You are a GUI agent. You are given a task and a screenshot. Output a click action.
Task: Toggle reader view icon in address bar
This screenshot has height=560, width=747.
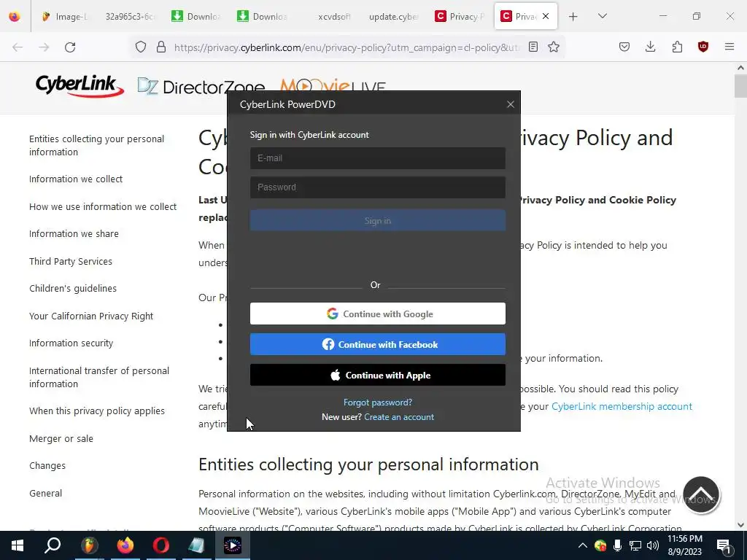(533, 47)
